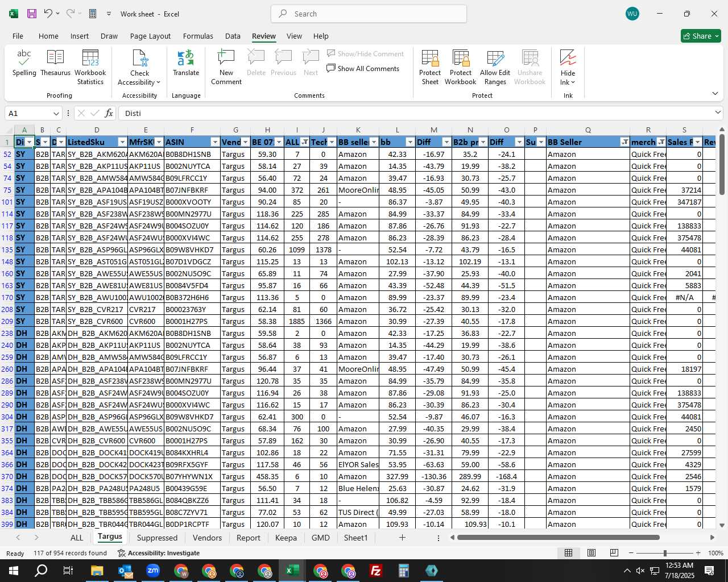
Task: Switch to Normal view
Action: pyautogui.click(x=568, y=553)
